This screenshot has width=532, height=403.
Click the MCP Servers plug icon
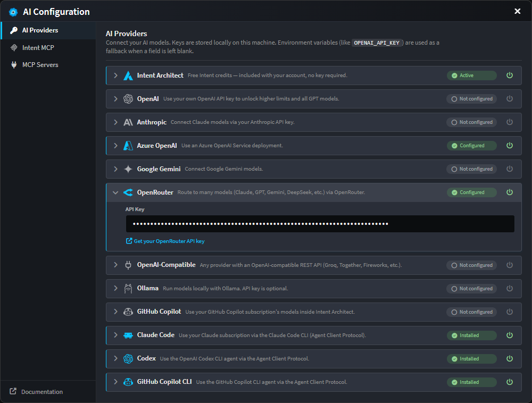click(14, 65)
